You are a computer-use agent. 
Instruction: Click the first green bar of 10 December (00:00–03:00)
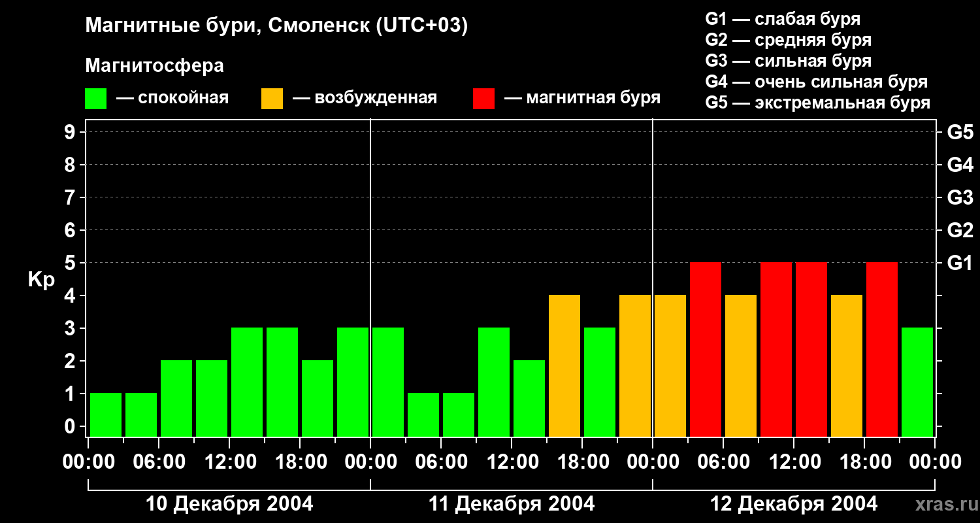click(x=106, y=414)
